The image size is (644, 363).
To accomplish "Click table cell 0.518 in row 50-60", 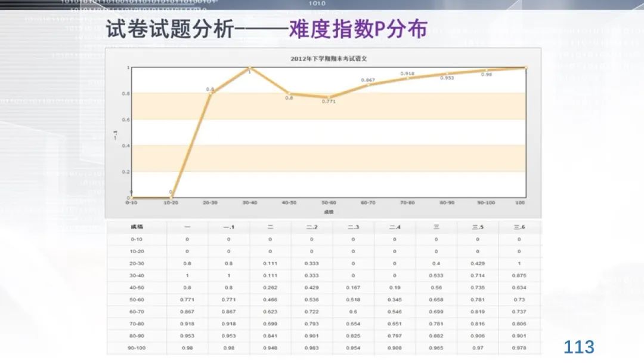I will pos(353,300).
